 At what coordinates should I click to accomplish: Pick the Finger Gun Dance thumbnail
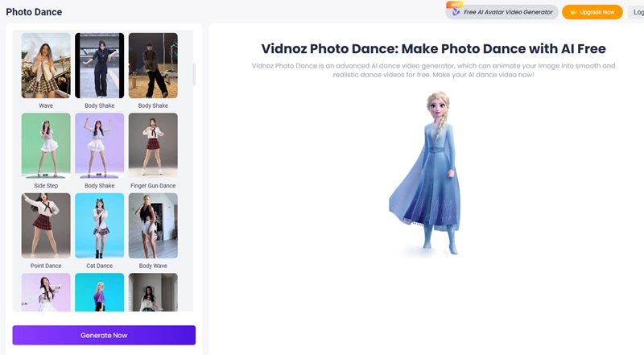pyautogui.click(x=153, y=146)
